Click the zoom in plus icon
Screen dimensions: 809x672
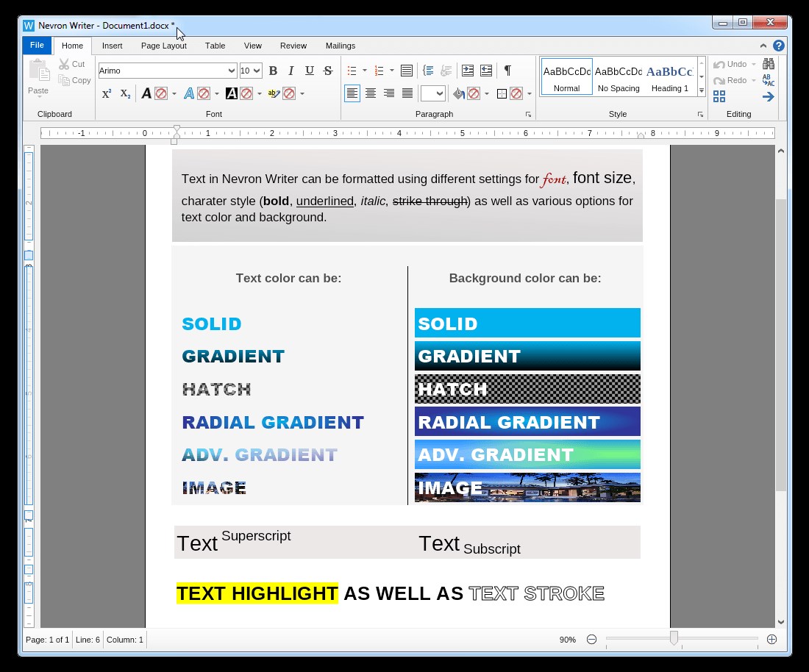click(x=771, y=640)
